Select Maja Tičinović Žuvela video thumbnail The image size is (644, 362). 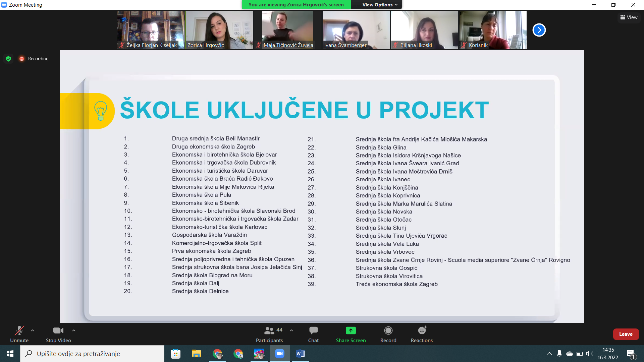click(x=288, y=30)
